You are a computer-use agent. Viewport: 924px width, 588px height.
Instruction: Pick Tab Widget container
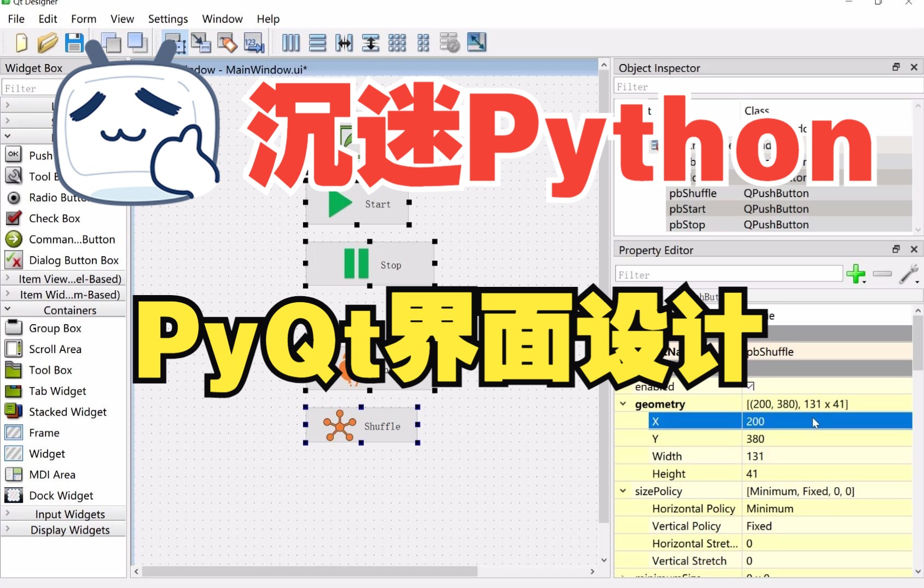[x=57, y=391]
